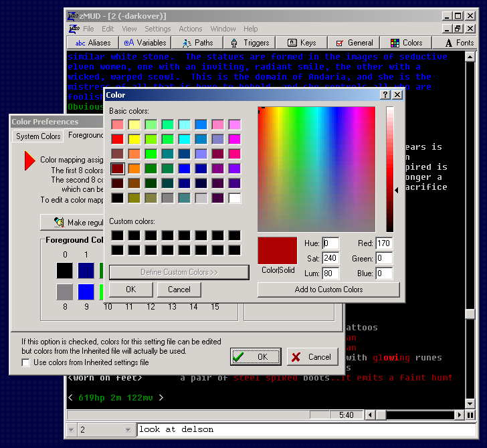Select foreground color 0 black swatch
This screenshot has height=448, width=487.
[x=65, y=270]
